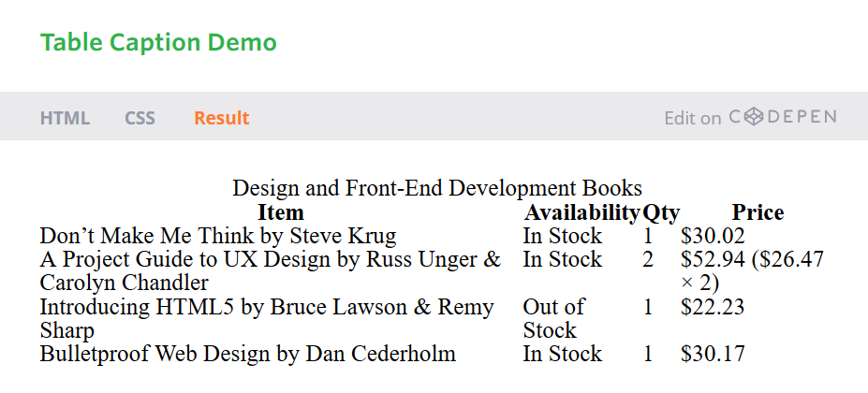Select the Result tab
Image resolution: width=868 pixels, height=393 pixels.
pyautogui.click(x=221, y=118)
